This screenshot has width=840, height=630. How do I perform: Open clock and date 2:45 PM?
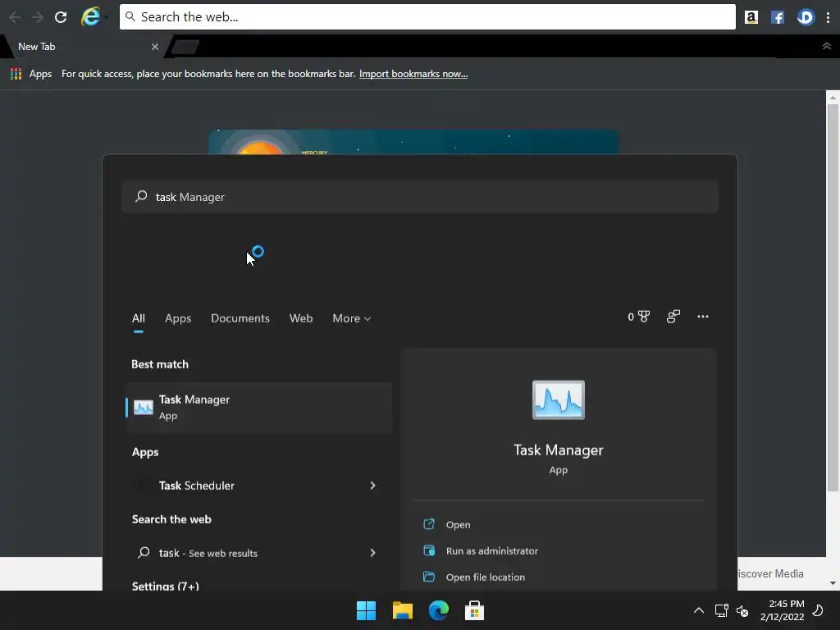pyautogui.click(x=782, y=610)
